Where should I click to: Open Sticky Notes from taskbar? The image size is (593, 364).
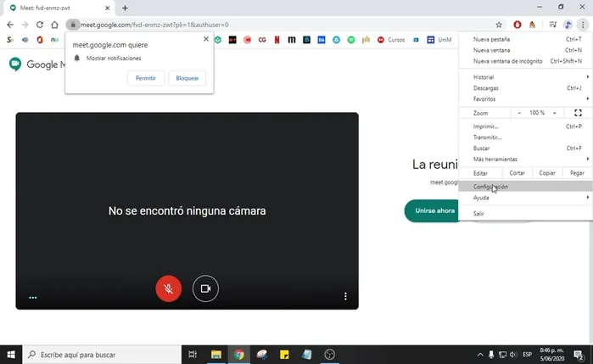tap(284, 355)
